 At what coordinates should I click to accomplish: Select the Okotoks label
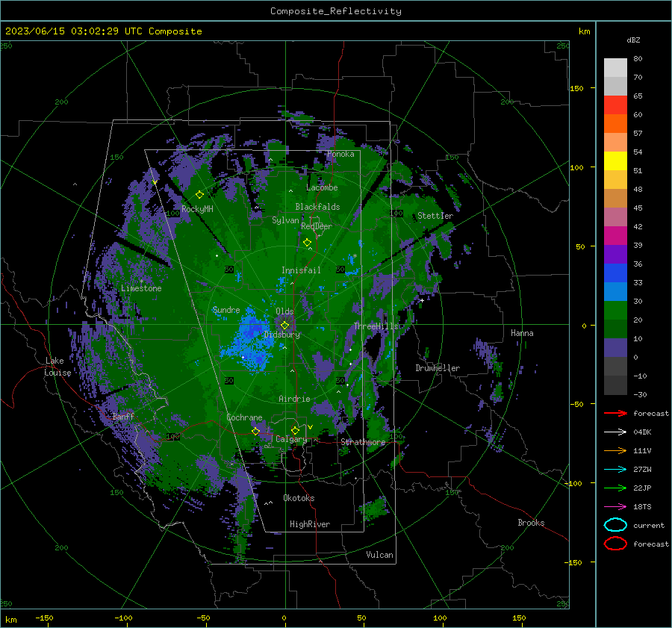pos(299,498)
